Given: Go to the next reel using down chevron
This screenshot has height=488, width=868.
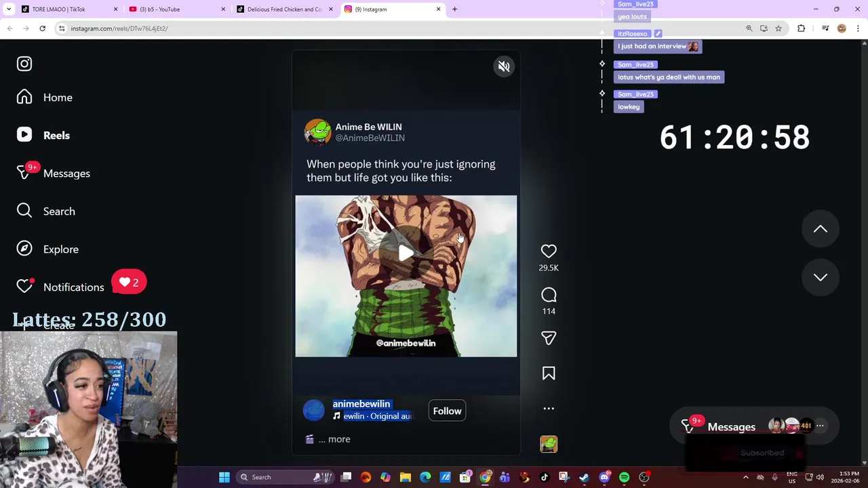Looking at the screenshot, I should pos(820,277).
